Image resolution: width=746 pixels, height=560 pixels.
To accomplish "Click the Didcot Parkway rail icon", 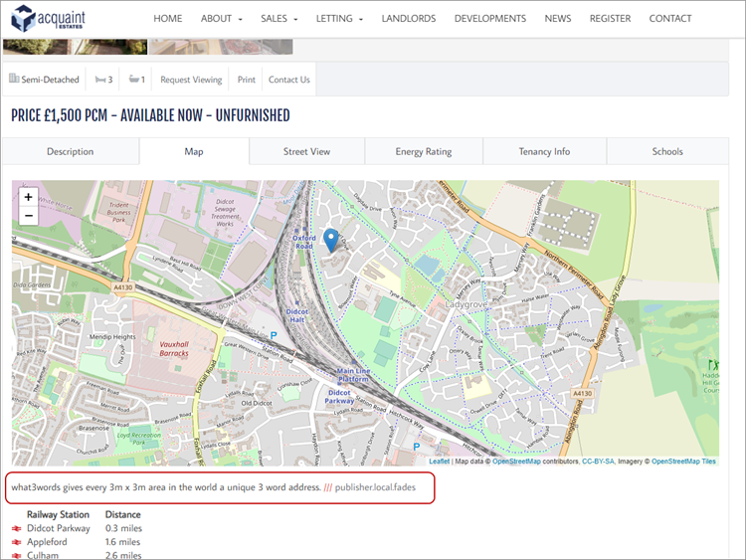I will click(17, 529).
